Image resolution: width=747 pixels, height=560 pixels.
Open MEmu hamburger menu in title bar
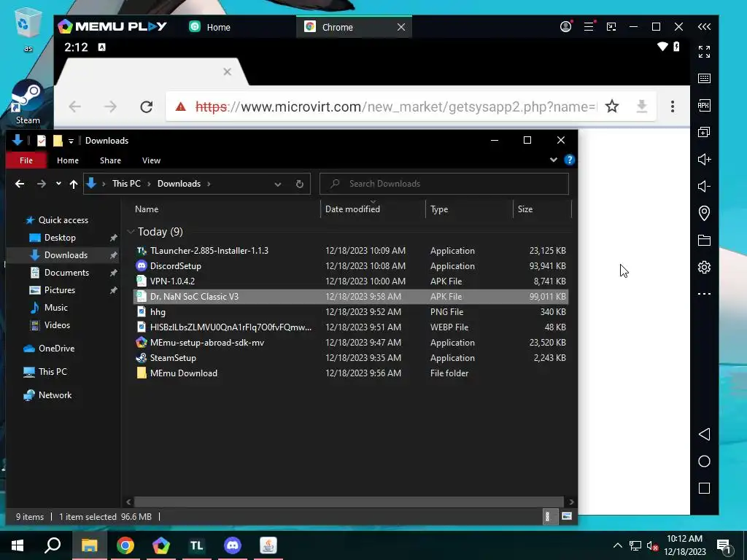coord(589,27)
